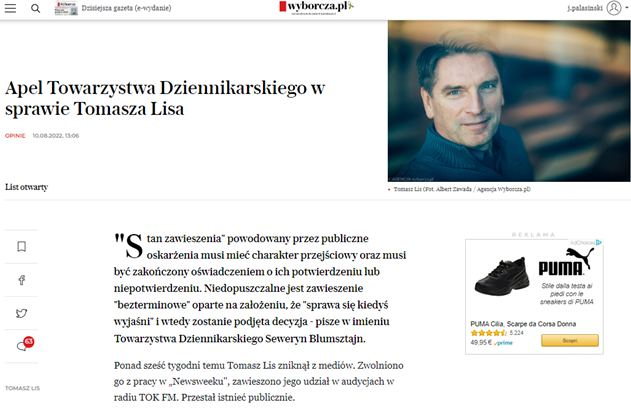Open the comments with 63 badge
631x411 pixels.
click(x=24, y=344)
